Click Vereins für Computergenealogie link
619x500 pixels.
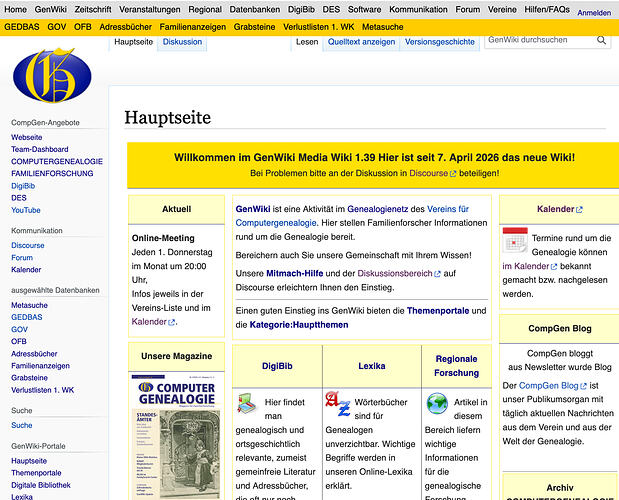(x=352, y=216)
